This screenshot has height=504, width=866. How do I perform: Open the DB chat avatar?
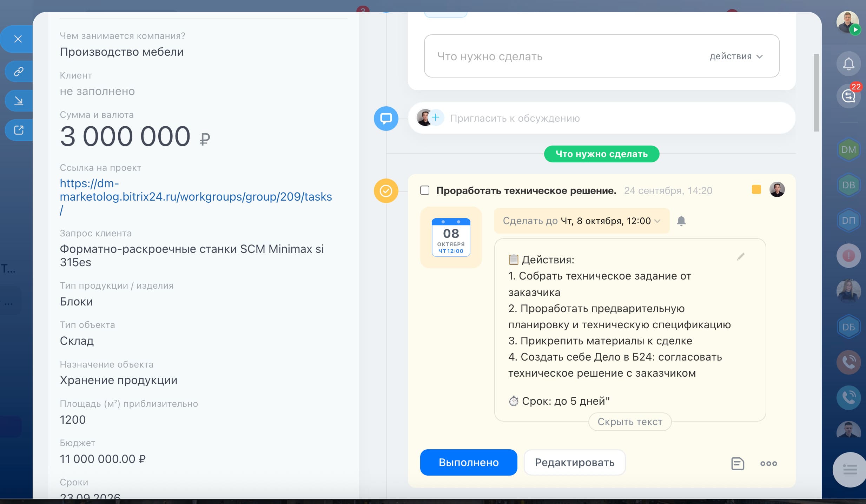pyautogui.click(x=848, y=185)
